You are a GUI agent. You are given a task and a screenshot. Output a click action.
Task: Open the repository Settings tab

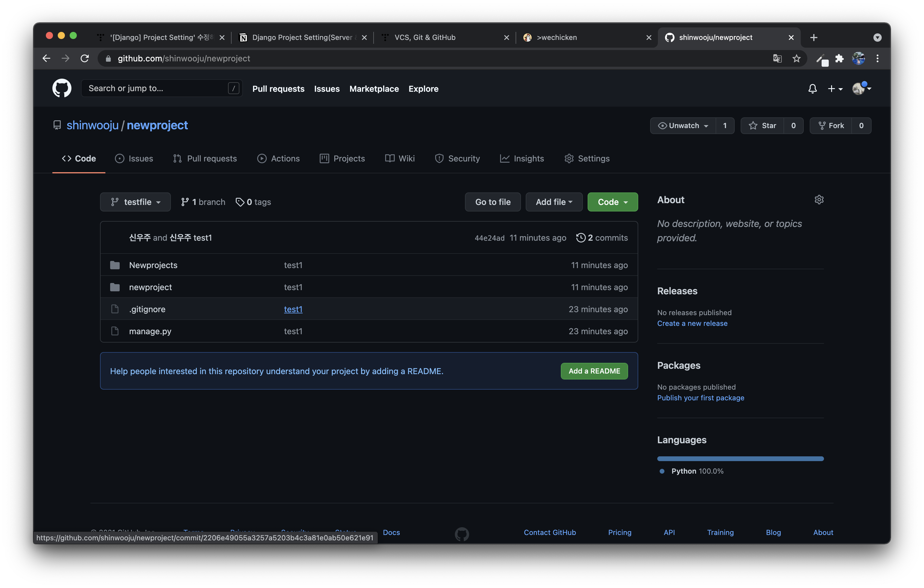(x=587, y=159)
